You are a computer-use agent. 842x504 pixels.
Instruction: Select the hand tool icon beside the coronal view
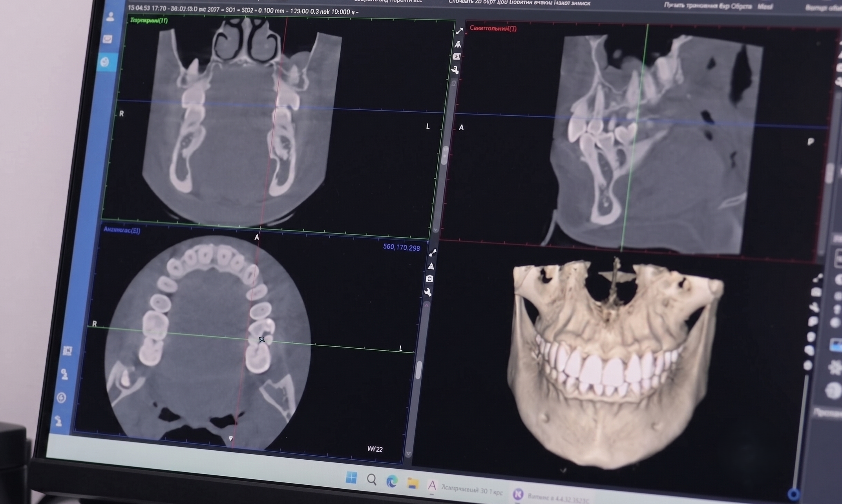(455, 70)
